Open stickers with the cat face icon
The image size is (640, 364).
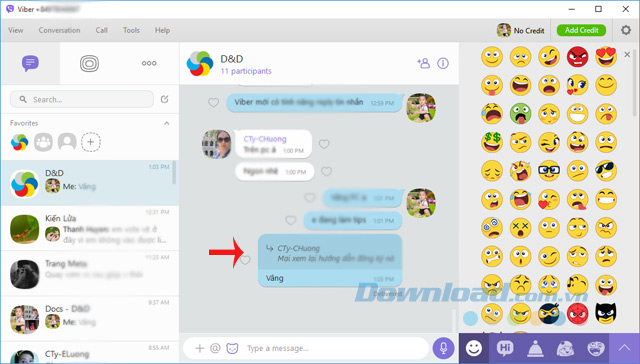(232, 348)
